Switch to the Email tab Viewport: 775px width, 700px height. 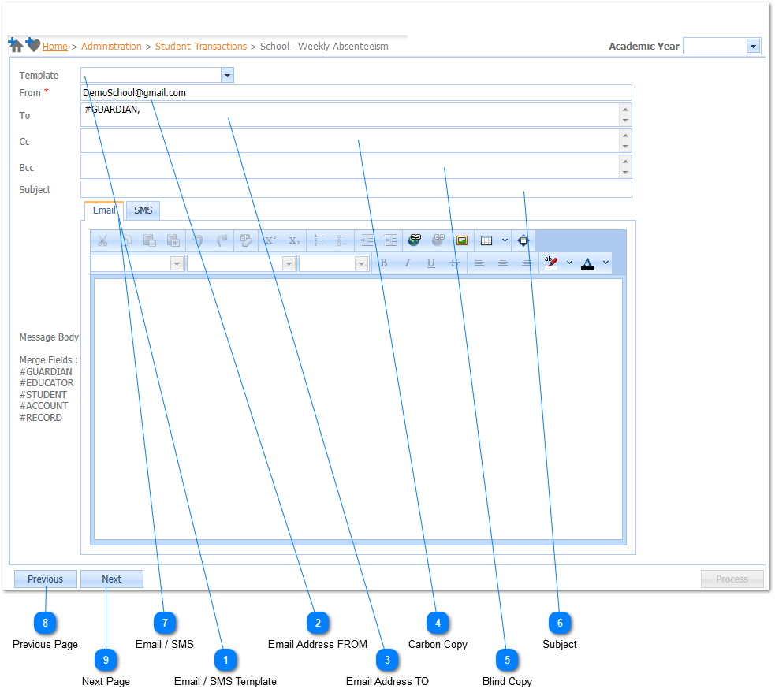tap(104, 210)
